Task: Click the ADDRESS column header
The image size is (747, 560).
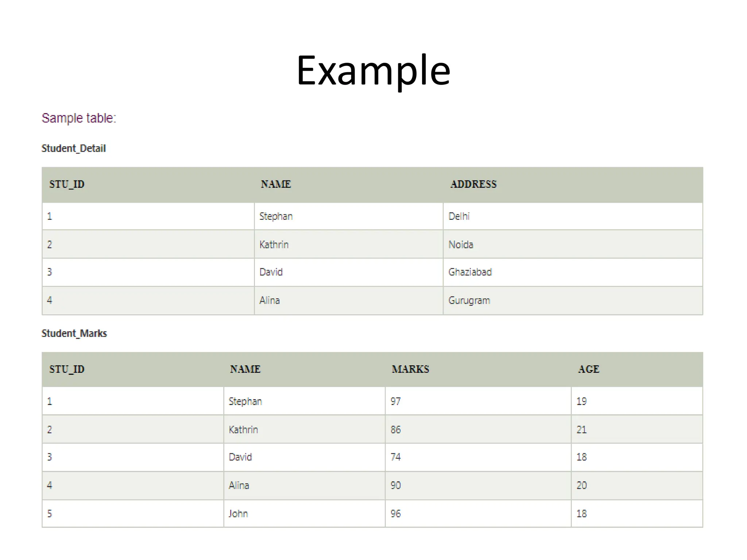Action: click(473, 184)
